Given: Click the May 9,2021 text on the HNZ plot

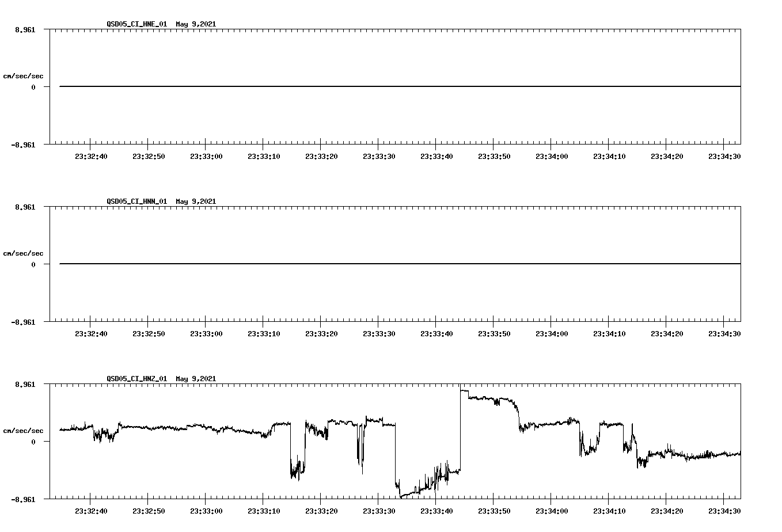Looking at the screenshot, I should tap(196, 379).
